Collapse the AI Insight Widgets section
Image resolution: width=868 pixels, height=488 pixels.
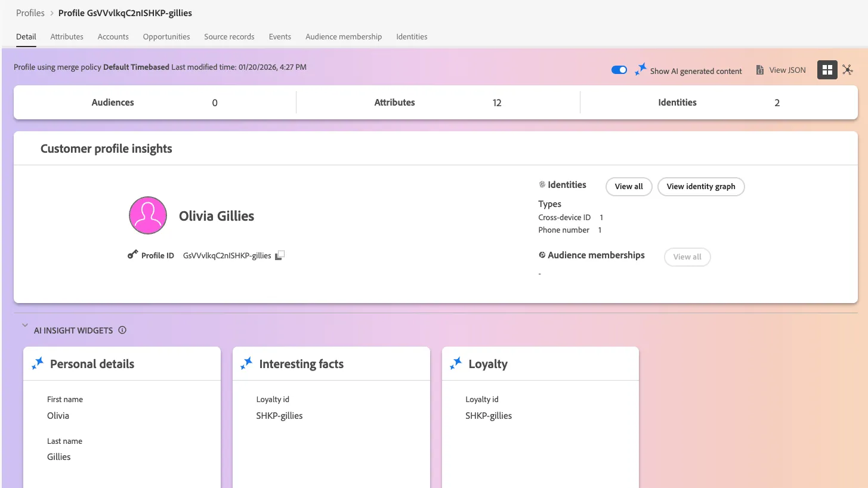pos(24,326)
